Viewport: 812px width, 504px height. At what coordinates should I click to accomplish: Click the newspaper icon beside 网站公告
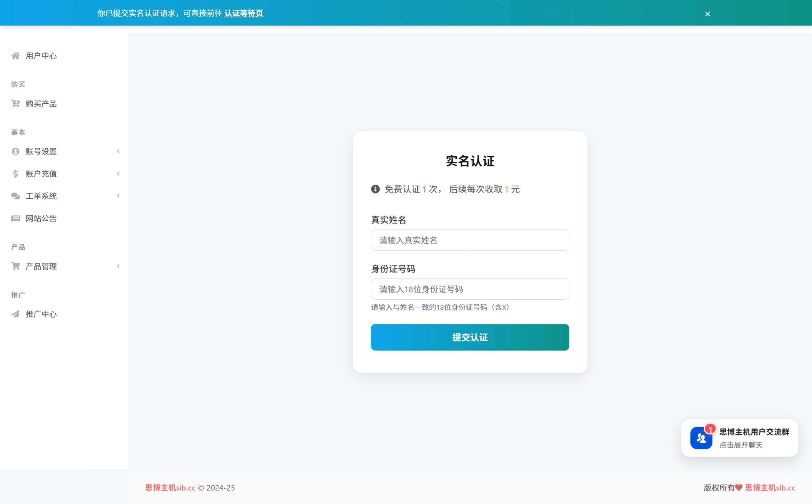(x=15, y=218)
